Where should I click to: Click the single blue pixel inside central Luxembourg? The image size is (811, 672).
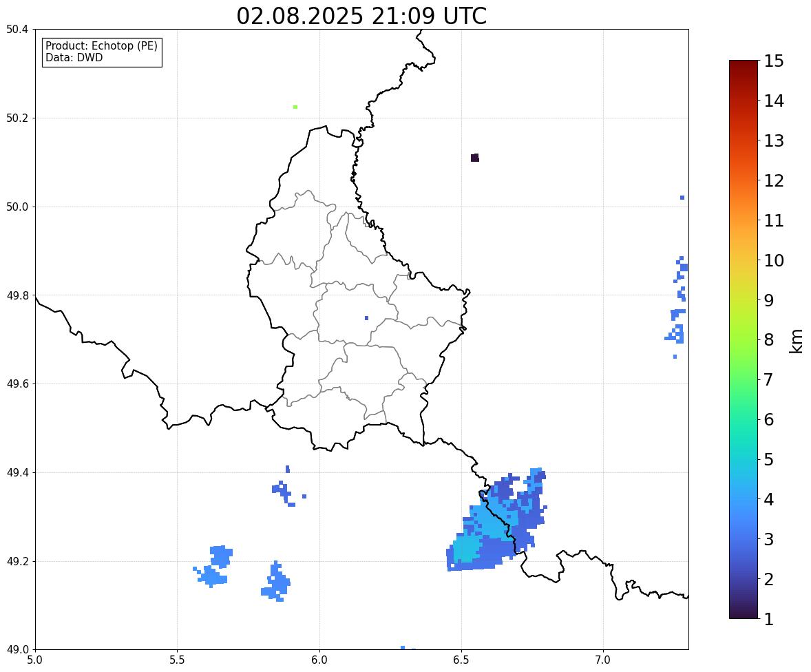pos(367,318)
